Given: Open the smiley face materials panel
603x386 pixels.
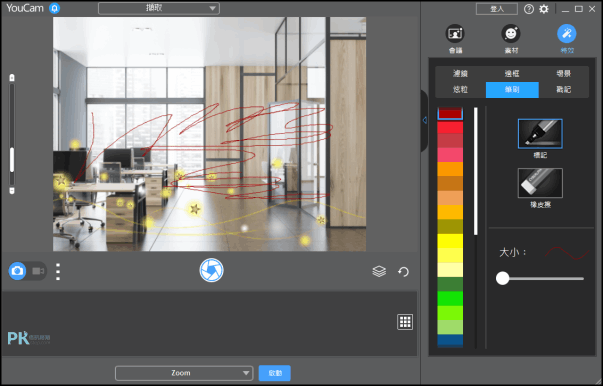Looking at the screenshot, I should click(511, 34).
